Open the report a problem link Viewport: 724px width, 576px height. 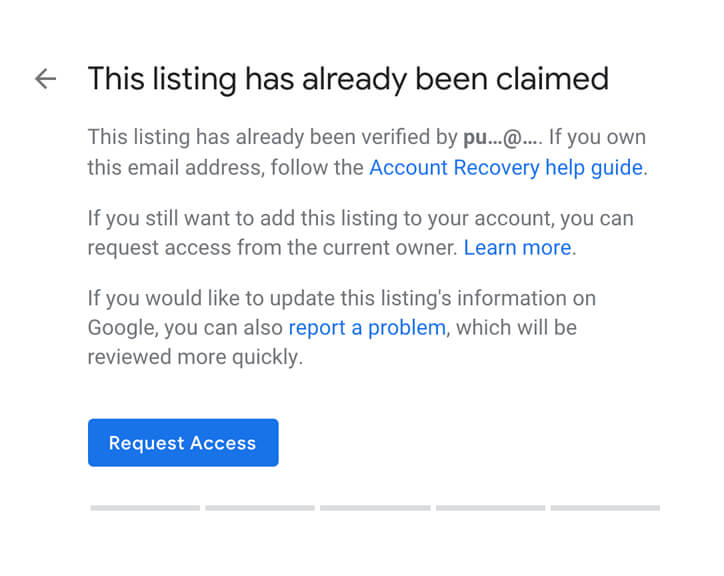[x=367, y=328]
